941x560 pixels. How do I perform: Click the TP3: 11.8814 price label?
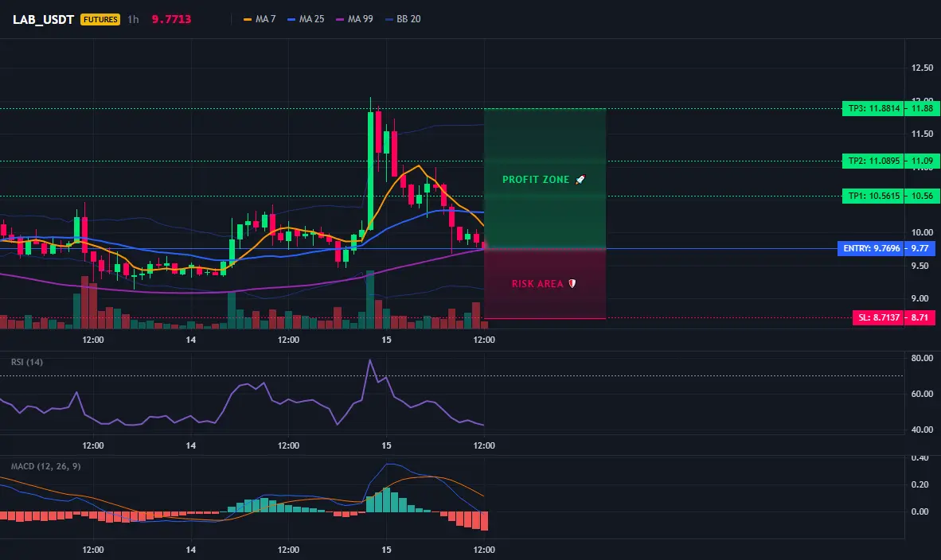coord(873,108)
